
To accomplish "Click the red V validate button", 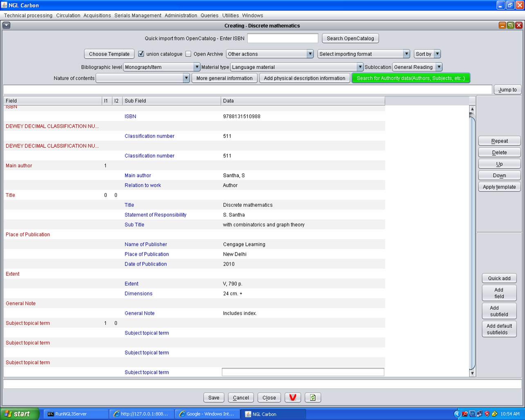I will pyautogui.click(x=293, y=398).
